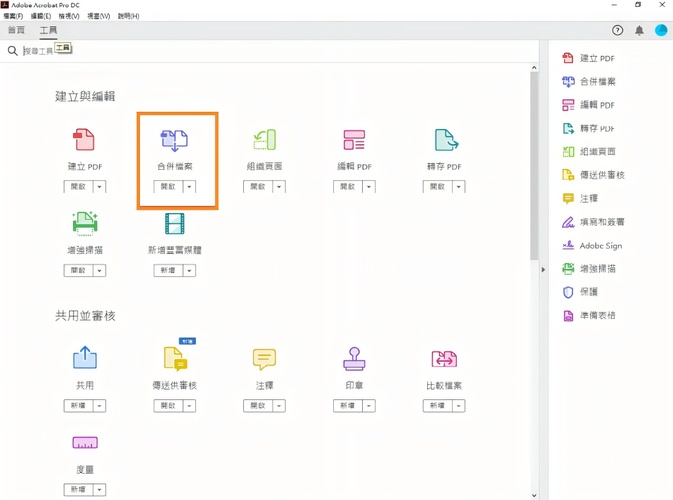The height and width of the screenshot is (500, 673).
Task: Click the 注釋 comment bubble icon in the main grid
Action: pos(264,359)
